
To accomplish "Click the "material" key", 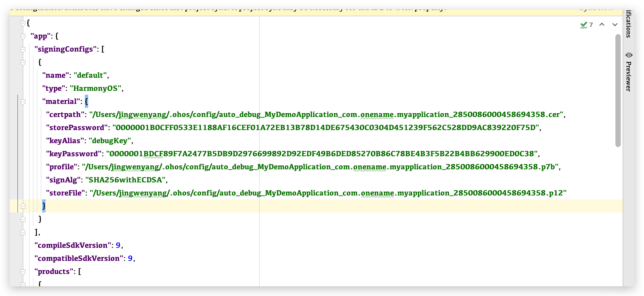I will 61,101.
